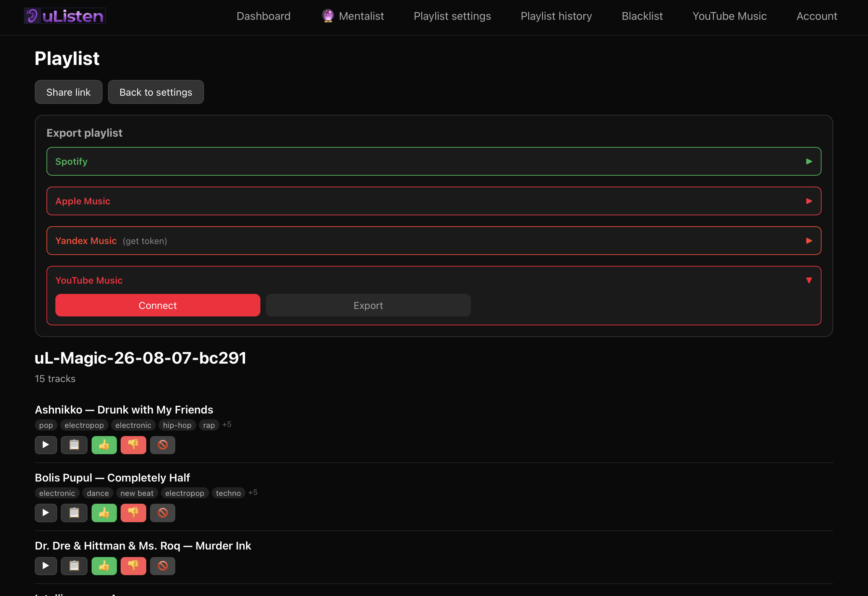868x596 pixels.
Task: Collapse the YouTube Music export section
Action: [809, 281]
